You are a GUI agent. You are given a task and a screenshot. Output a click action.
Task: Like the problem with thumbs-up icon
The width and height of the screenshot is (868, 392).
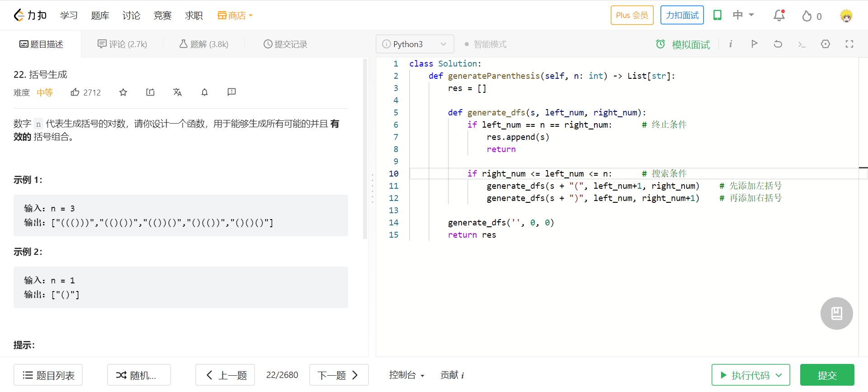click(75, 92)
